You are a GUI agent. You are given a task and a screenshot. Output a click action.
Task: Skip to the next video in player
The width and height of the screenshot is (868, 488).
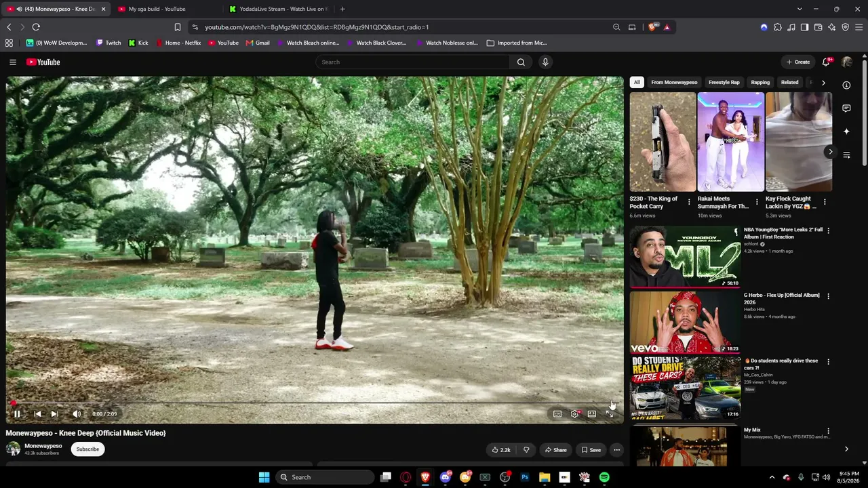[x=54, y=413]
